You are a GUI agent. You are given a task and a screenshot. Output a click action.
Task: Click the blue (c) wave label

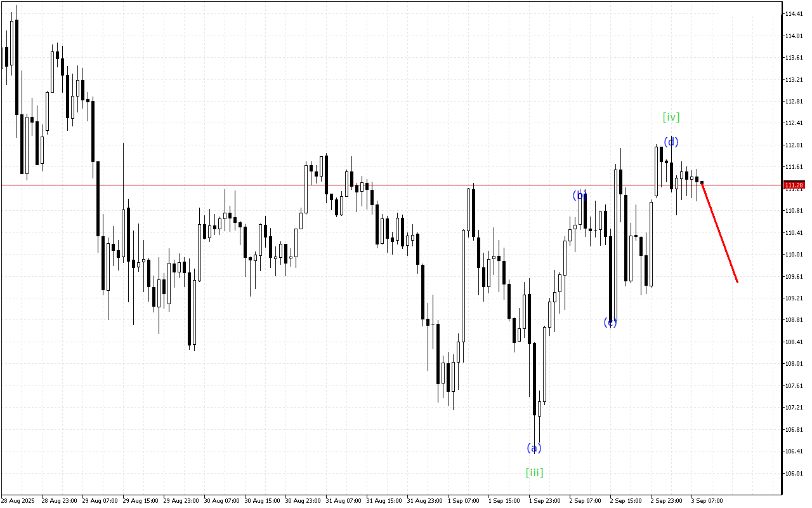pyautogui.click(x=610, y=323)
